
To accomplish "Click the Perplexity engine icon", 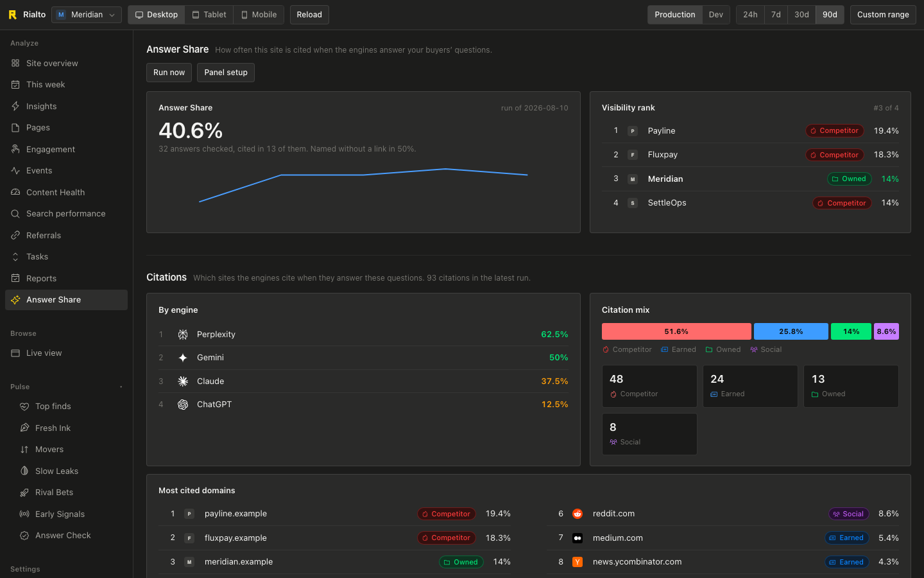I will 183,335.
